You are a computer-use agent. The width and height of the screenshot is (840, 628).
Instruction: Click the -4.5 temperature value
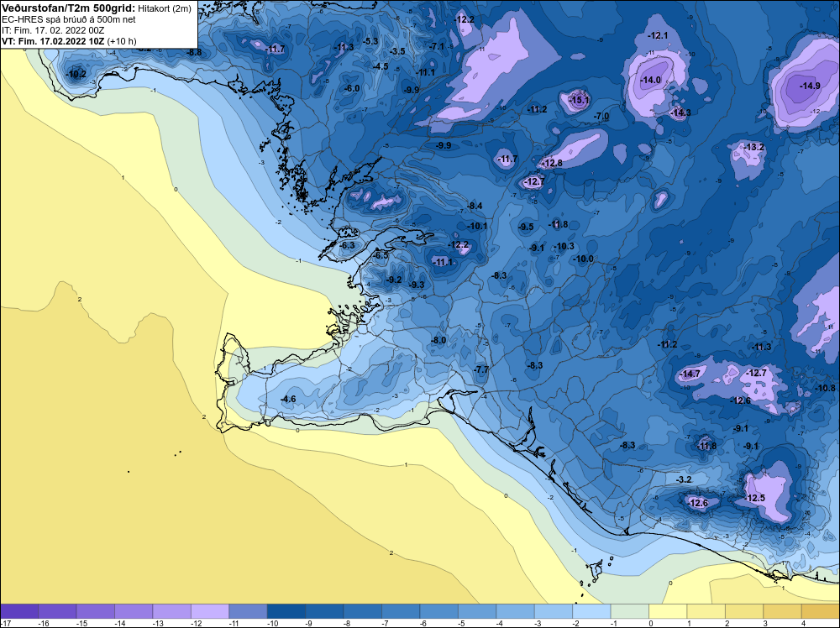[x=381, y=66]
